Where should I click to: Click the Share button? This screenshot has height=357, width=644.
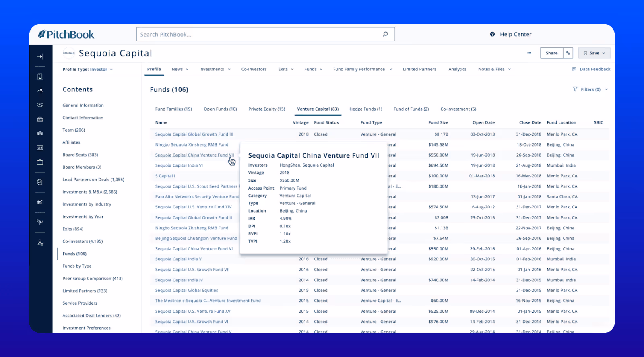pyautogui.click(x=551, y=53)
